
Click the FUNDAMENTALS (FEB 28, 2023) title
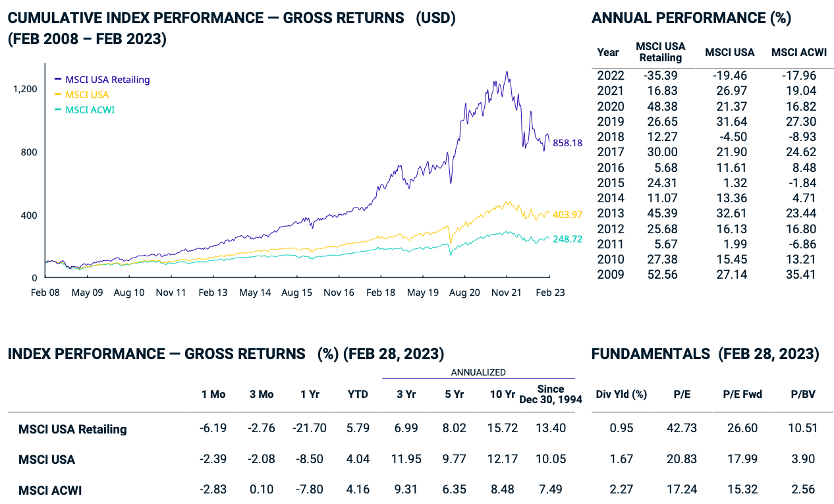(706, 354)
